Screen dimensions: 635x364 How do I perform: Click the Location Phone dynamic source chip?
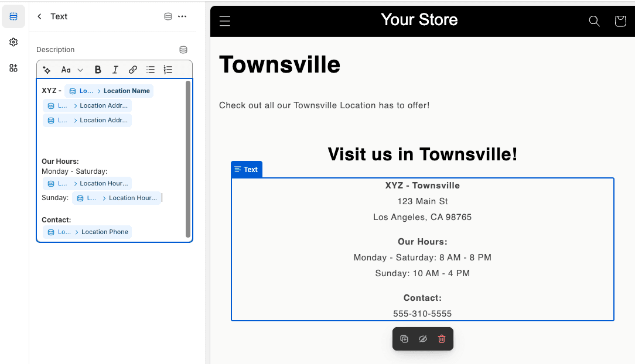[87, 232]
